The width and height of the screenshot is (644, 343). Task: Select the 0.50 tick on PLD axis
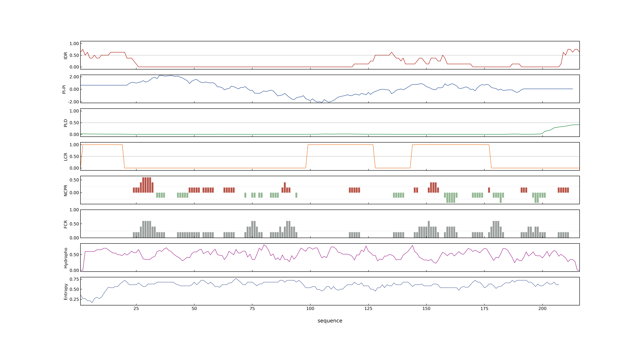pos(74,123)
